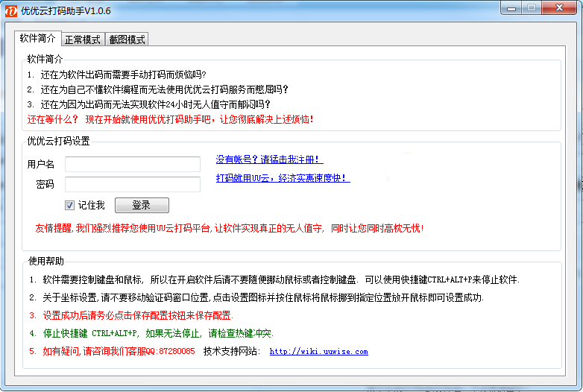
Task: Click help item 3 设置成功后 text
Action: point(131,315)
